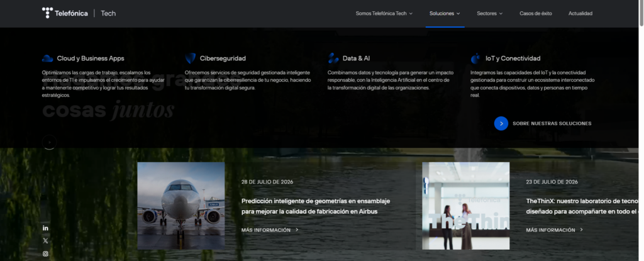Click the Data & AI description paragraph
Viewport: 644px width, 261px height.
click(391, 80)
